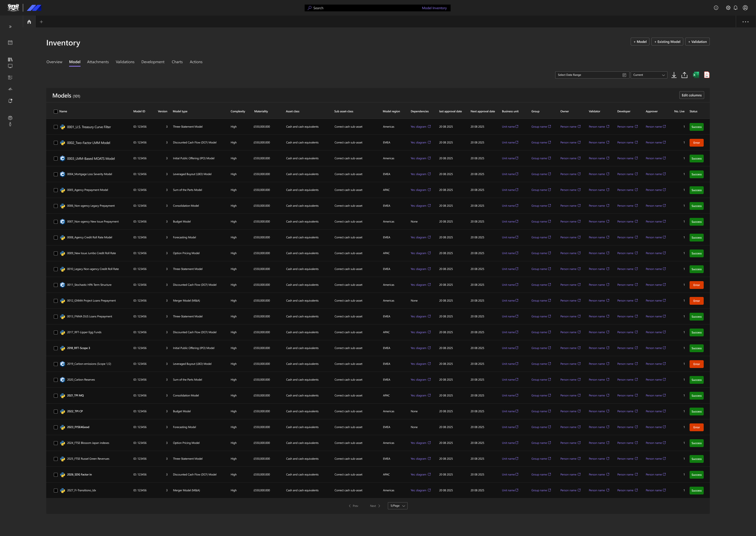Check the 0002_Two-Factor LMM Model row
Screen dimensions: 756x536
(x=55, y=143)
